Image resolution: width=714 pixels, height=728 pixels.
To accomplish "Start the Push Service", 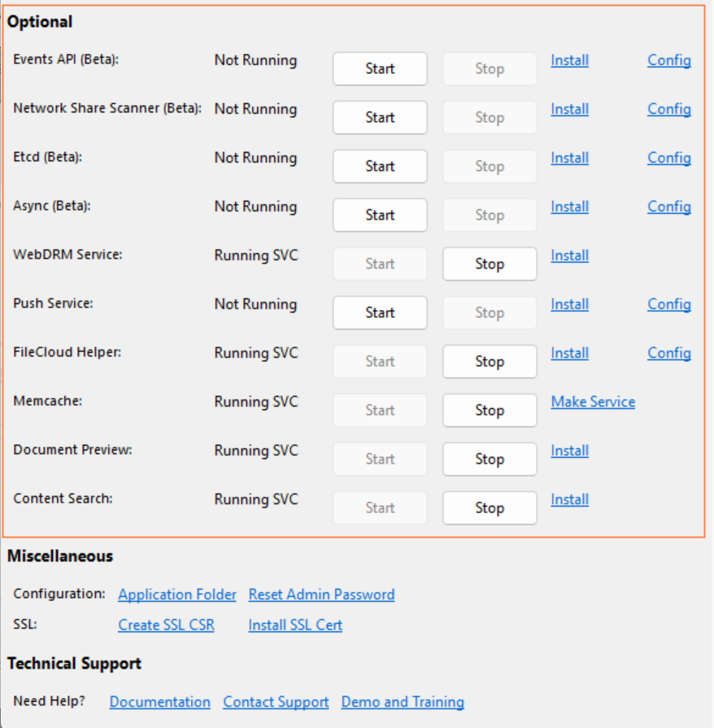I will tap(380, 312).
